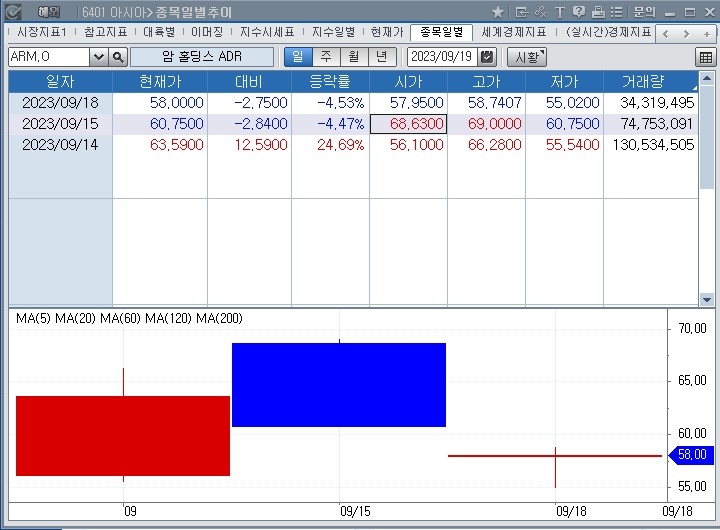Click the table scrollbar up arrow

(707, 78)
